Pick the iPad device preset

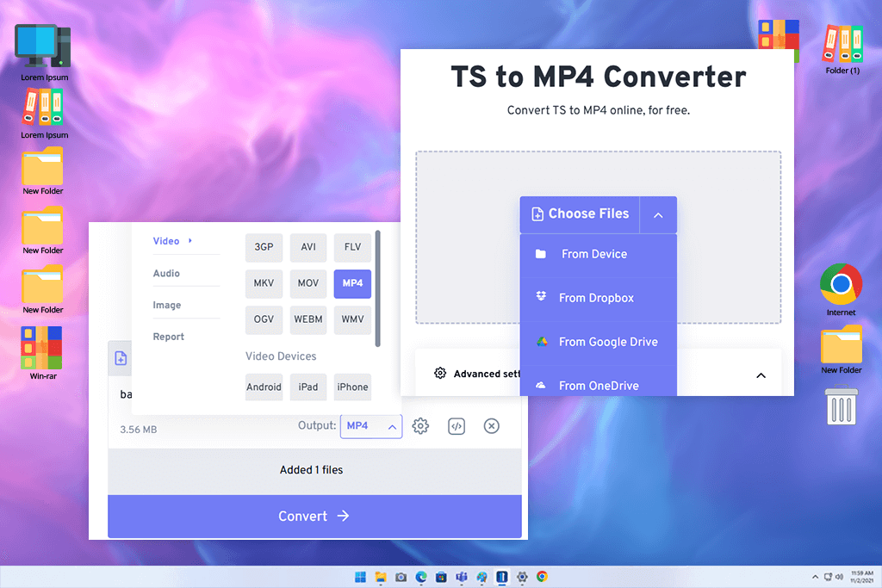tap(308, 387)
